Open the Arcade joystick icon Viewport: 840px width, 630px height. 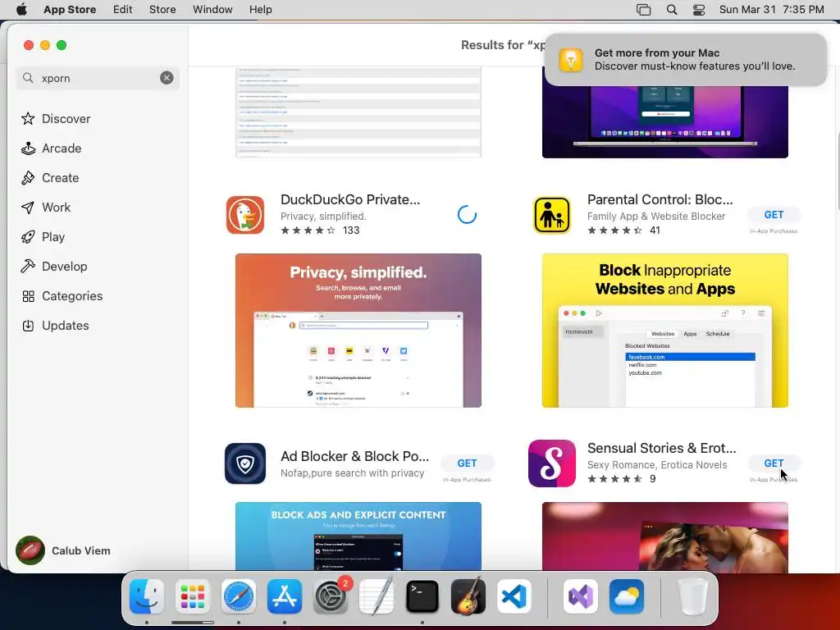[28, 148]
